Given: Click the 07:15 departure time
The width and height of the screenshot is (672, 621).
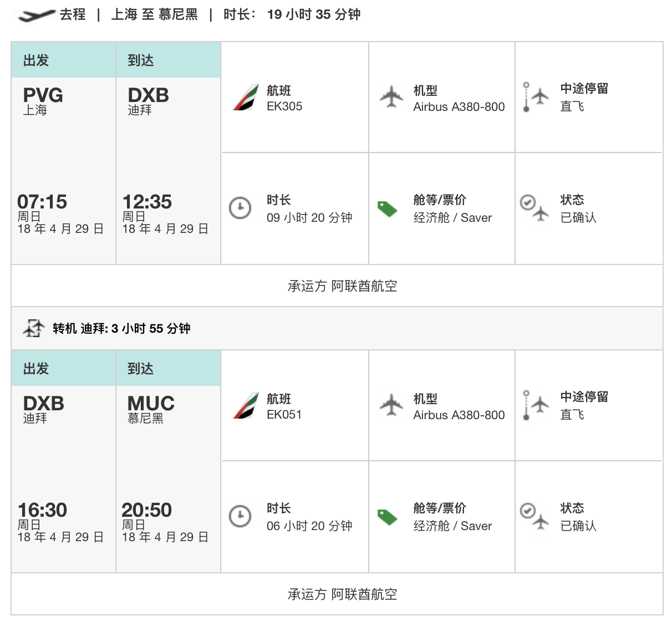Looking at the screenshot, I should [42, 202].
